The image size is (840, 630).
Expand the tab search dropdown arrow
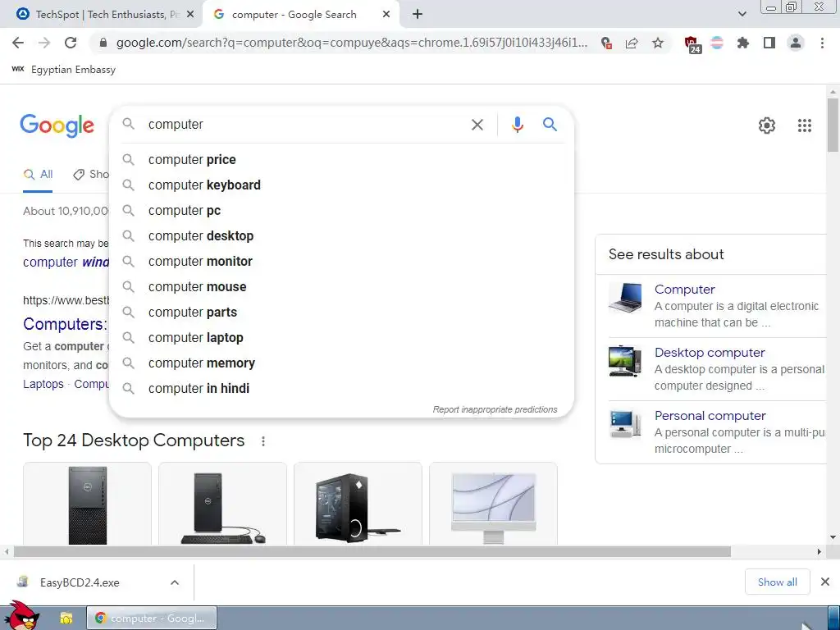[x=742, y=15]
